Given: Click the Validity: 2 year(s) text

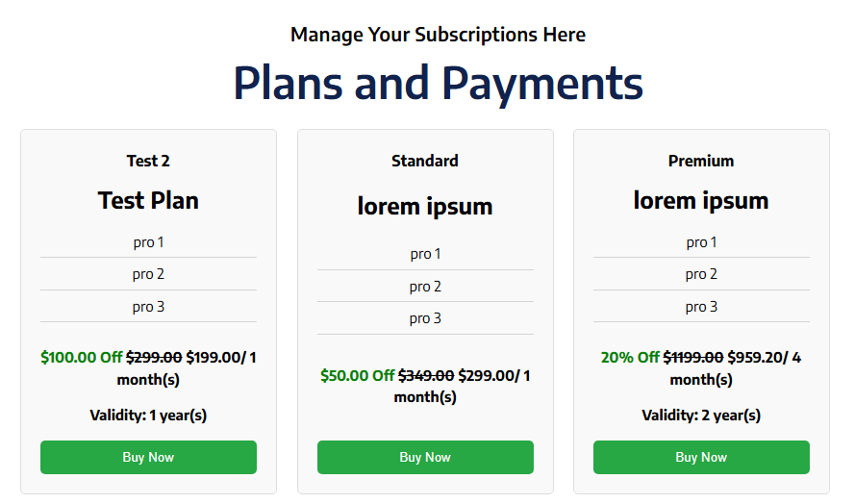Looking at the screenshot, I should point(701,416).
